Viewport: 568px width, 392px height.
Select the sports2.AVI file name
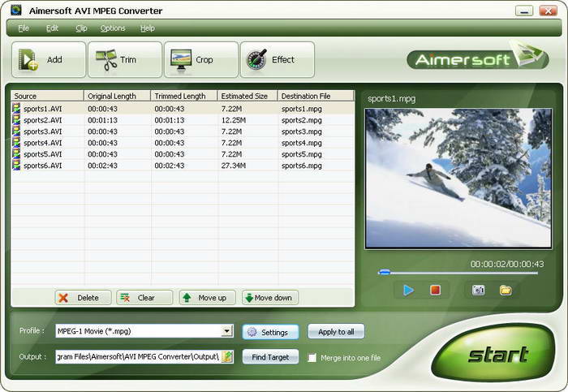(x=43, y=120)
